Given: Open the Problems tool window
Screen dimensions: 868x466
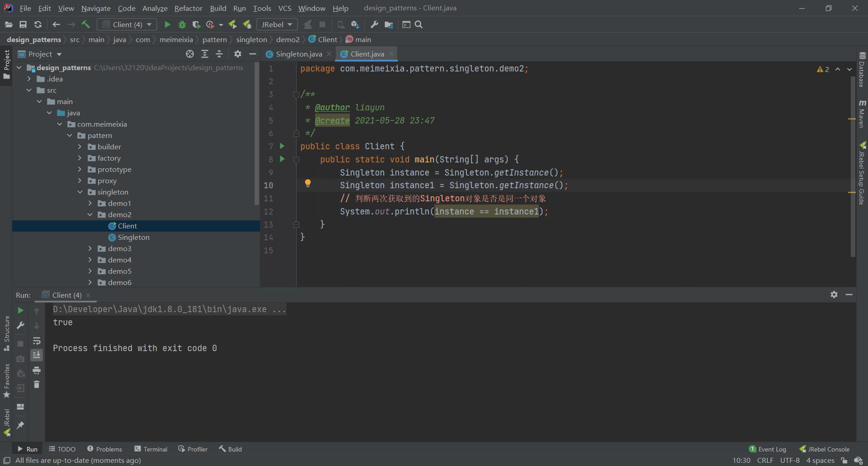Looking at the screenshot, I should click(104, 449).
